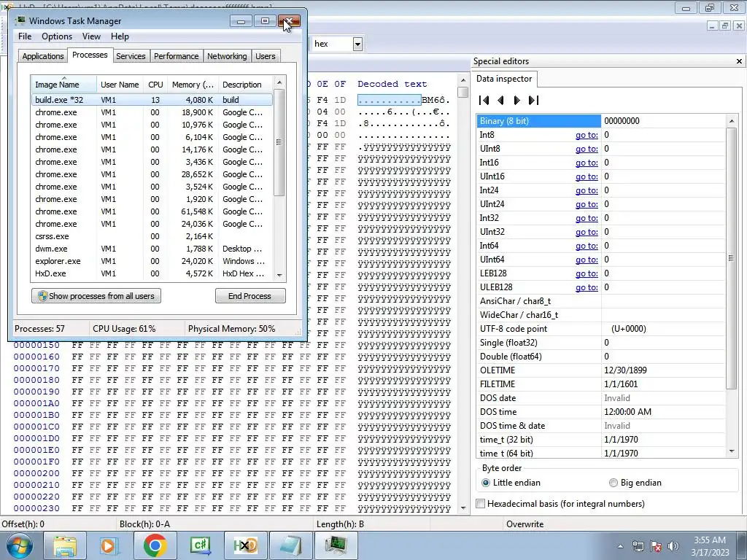Open the Windows Start menu
747x560 pixels.
tap(20, 545)
